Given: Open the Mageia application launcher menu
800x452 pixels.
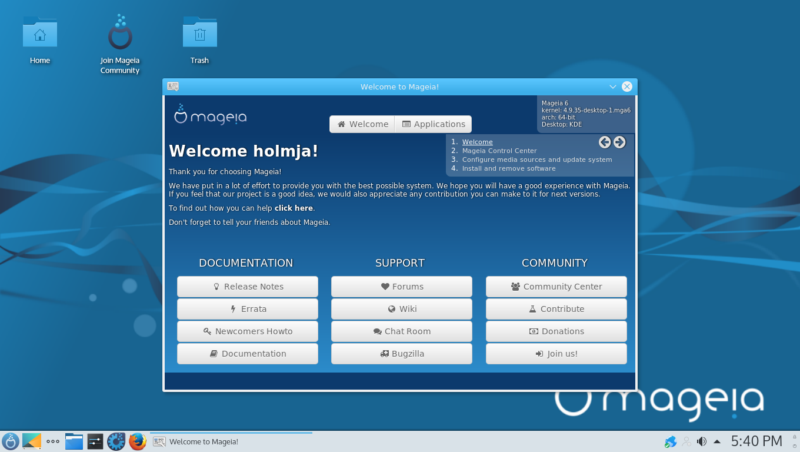Looking at the screenshot, I should pos(10,441).
